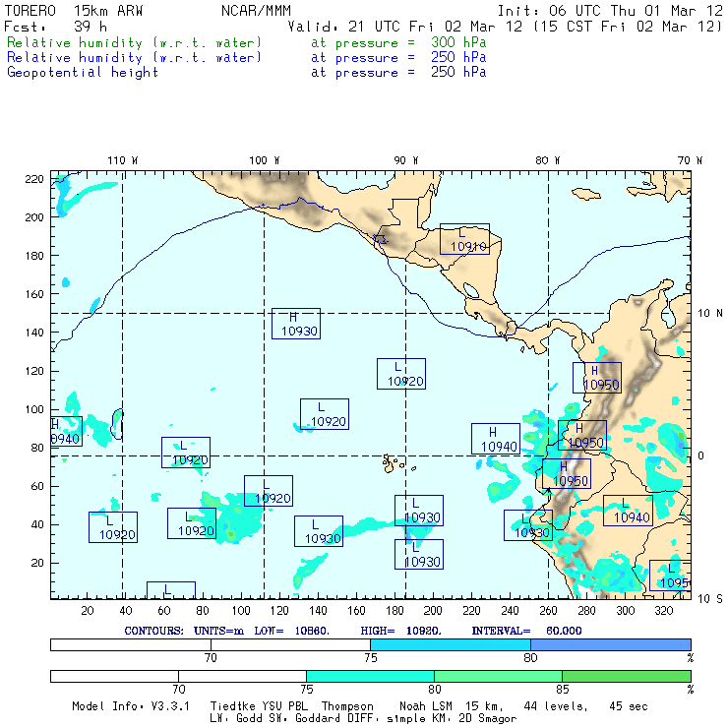This screenshot has width=728, height=728.
Task: Click the "300 hPa" pressure value
Action: coord(458,42)
